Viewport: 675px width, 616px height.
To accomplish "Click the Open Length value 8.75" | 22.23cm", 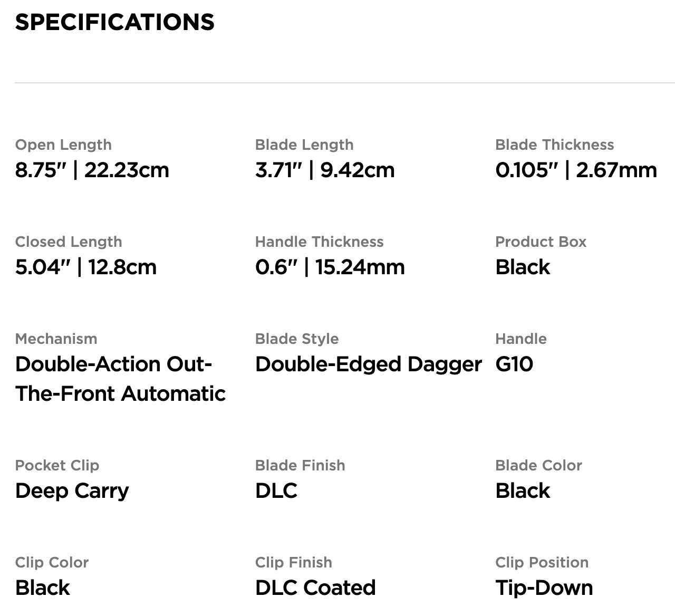I will [x=92, y=170].
